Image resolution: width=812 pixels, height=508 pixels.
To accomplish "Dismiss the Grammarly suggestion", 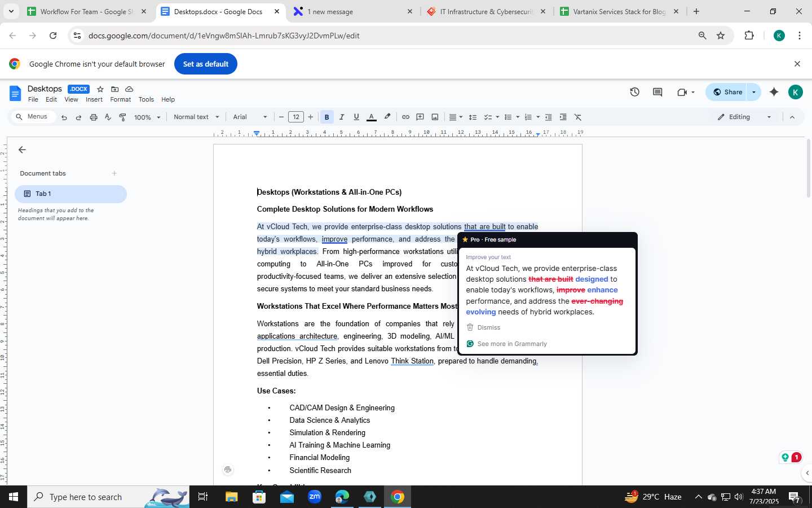I will 483,327.
